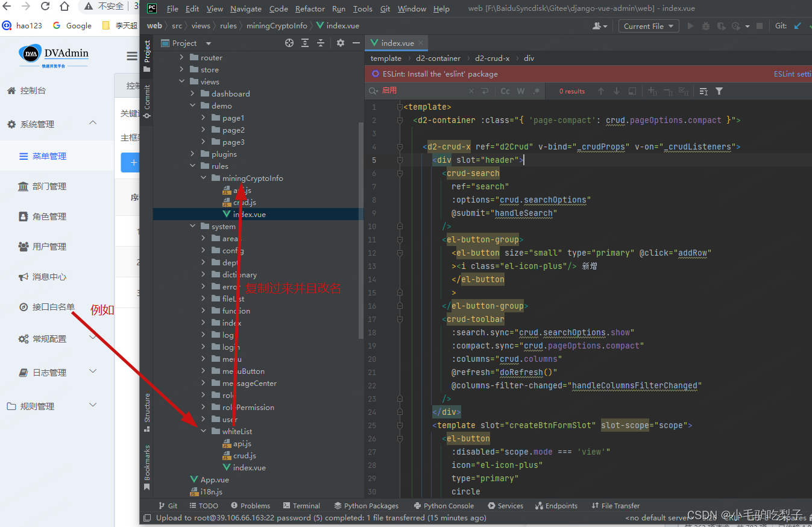Open the TODO tool tab

click(204, 506)
